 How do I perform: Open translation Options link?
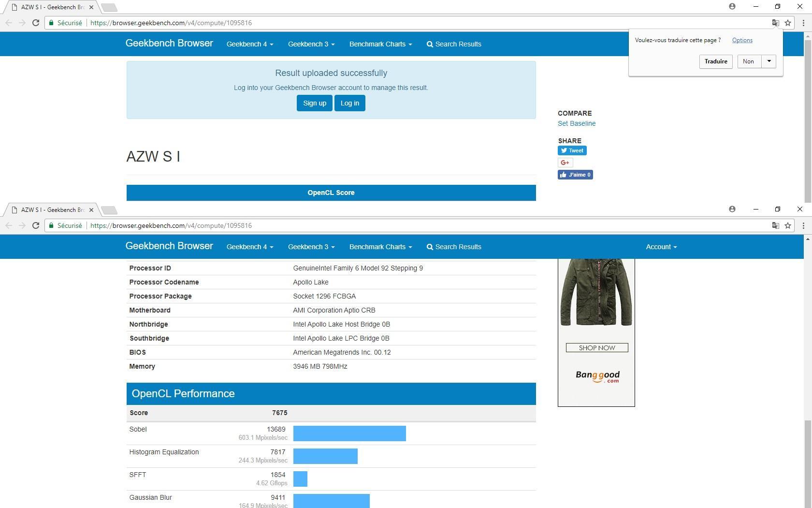(742, 40)
